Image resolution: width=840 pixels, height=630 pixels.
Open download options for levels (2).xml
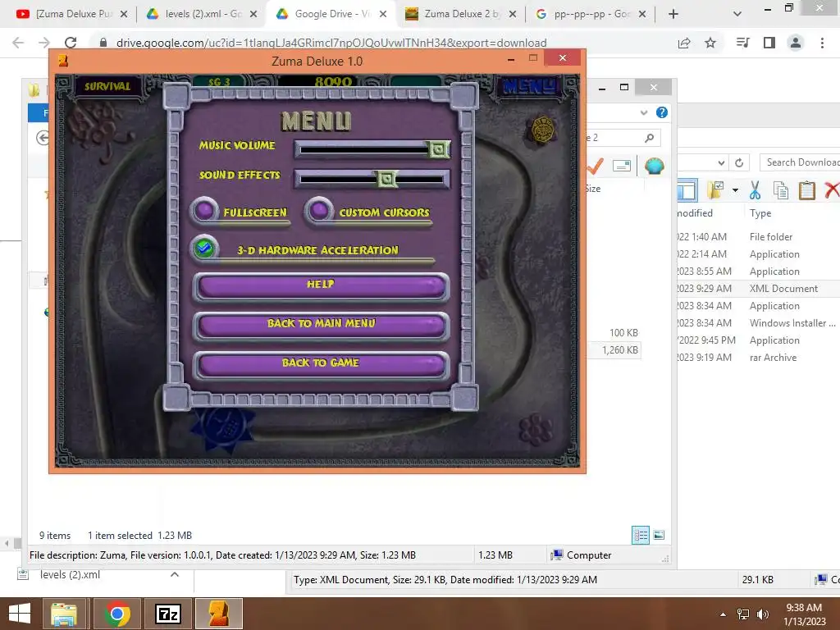tap(175, 574)
